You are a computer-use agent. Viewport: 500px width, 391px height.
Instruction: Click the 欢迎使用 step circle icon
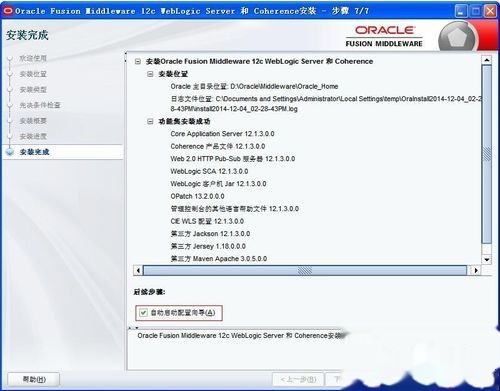pos(10,58)
